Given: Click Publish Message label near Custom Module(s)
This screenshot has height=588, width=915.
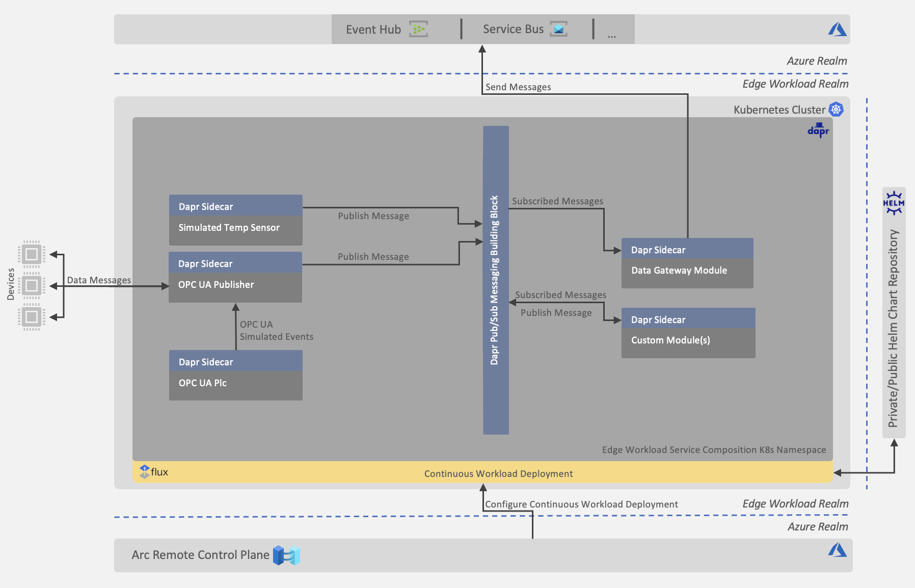Looking at the screenshot, I should click(556, 313).
